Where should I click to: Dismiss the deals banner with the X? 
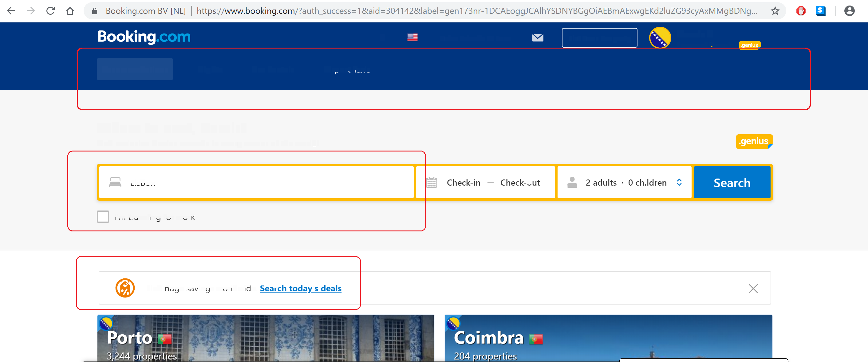(x=753, y=288)
